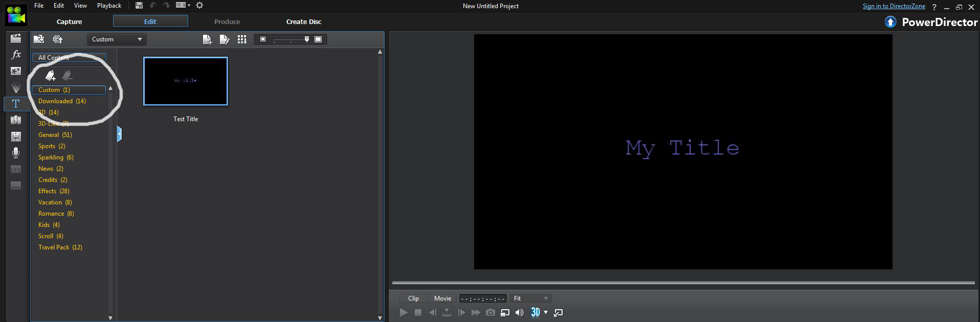Open the Effect Room (fx) icon
Viewport: 980px width, 322px height.
pos(16,55)
